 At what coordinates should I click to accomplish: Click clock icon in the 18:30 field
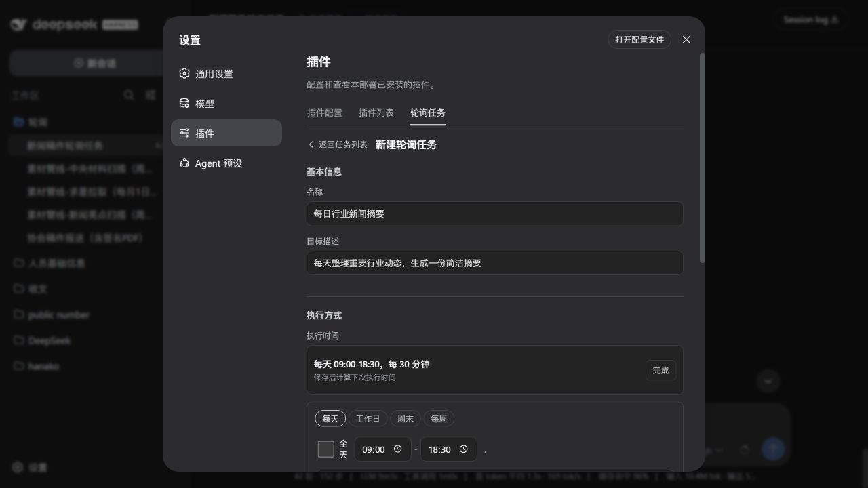(x=464, y=449)
